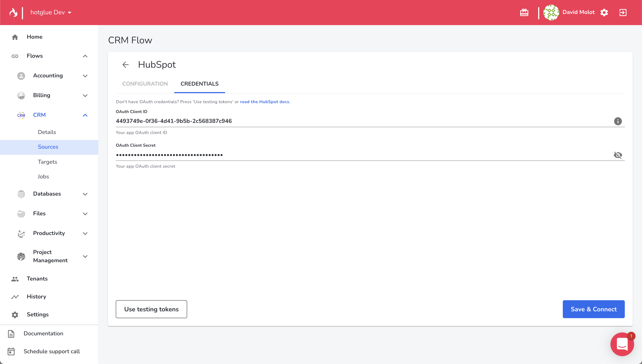Click the CRM flow icon
The height and width of the screenshot is (364, 642).
coord(21,115)
